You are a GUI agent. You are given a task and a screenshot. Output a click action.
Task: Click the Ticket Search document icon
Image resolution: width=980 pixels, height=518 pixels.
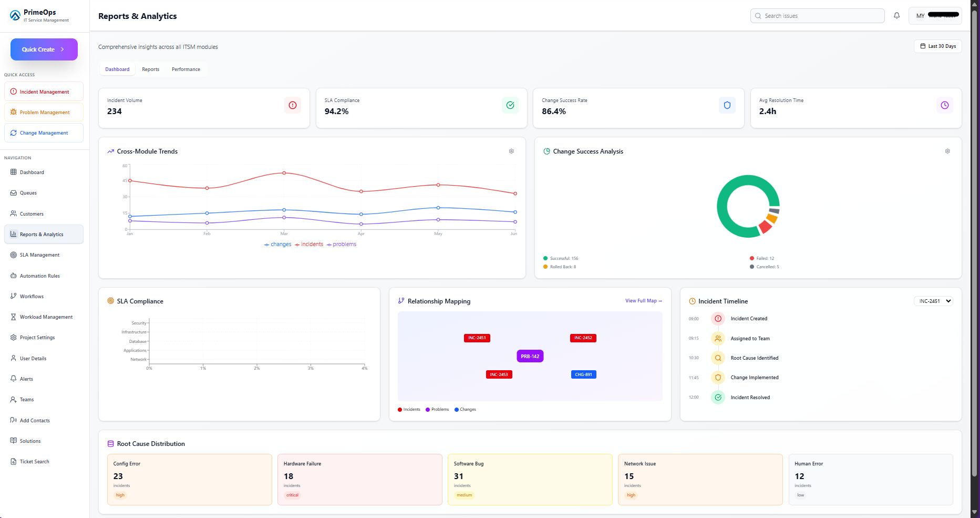tap(14, 462)
